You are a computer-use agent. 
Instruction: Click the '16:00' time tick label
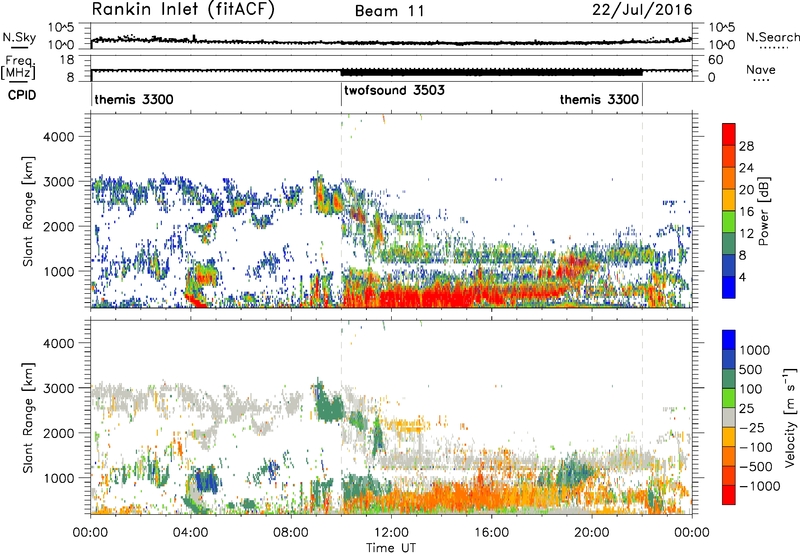point(491,533)
